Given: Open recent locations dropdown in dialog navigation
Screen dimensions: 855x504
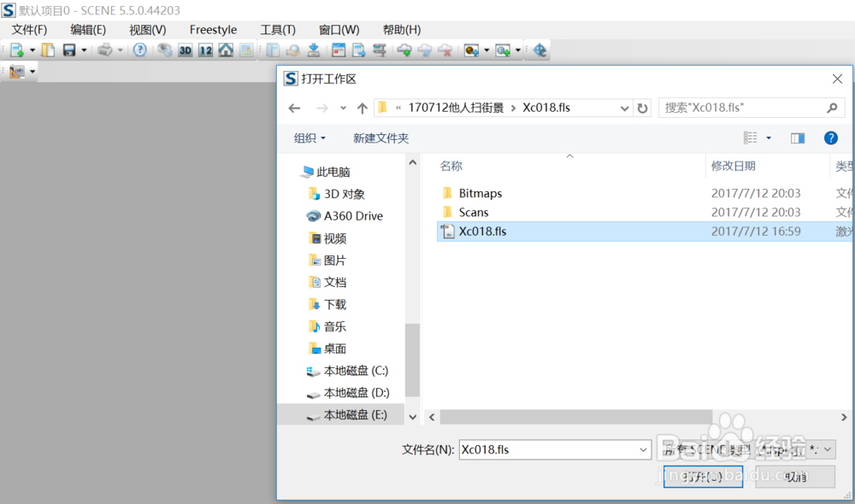Looking at the screenshot, I should [343, 108].
